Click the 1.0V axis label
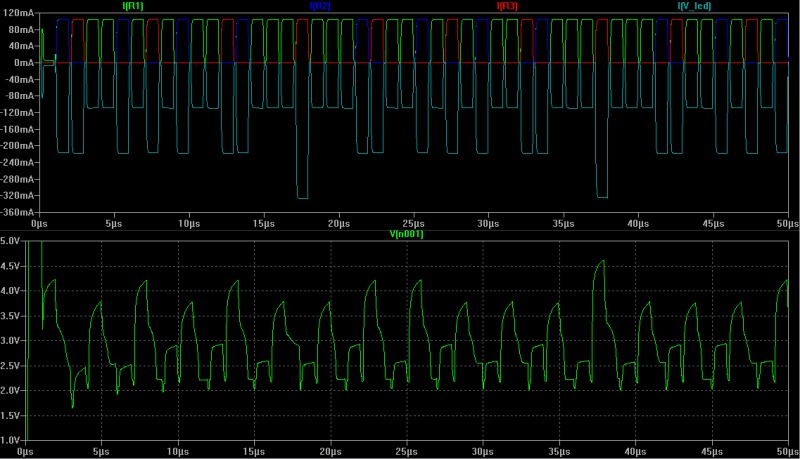Screen dimensions: 800x459 [x=10, y=441]
